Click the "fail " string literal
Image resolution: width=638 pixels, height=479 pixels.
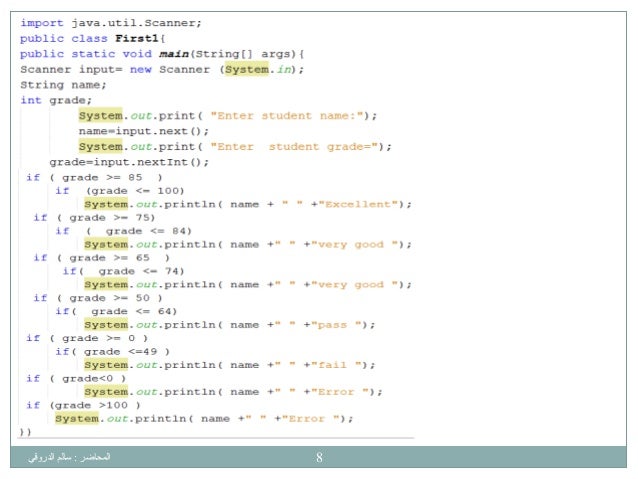pyautogui.click(x=336, y=365)
